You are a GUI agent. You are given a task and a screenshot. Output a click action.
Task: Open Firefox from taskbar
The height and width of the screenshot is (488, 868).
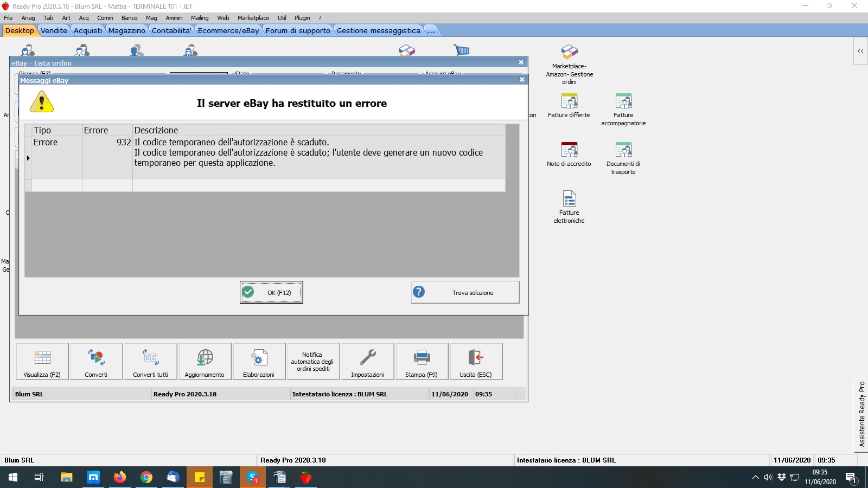119,477
